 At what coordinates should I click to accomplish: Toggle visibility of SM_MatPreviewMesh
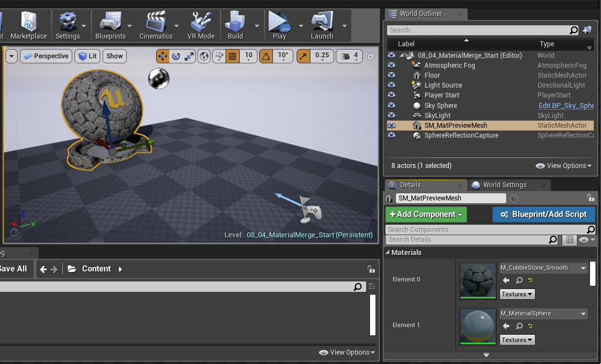pos(391,125)
